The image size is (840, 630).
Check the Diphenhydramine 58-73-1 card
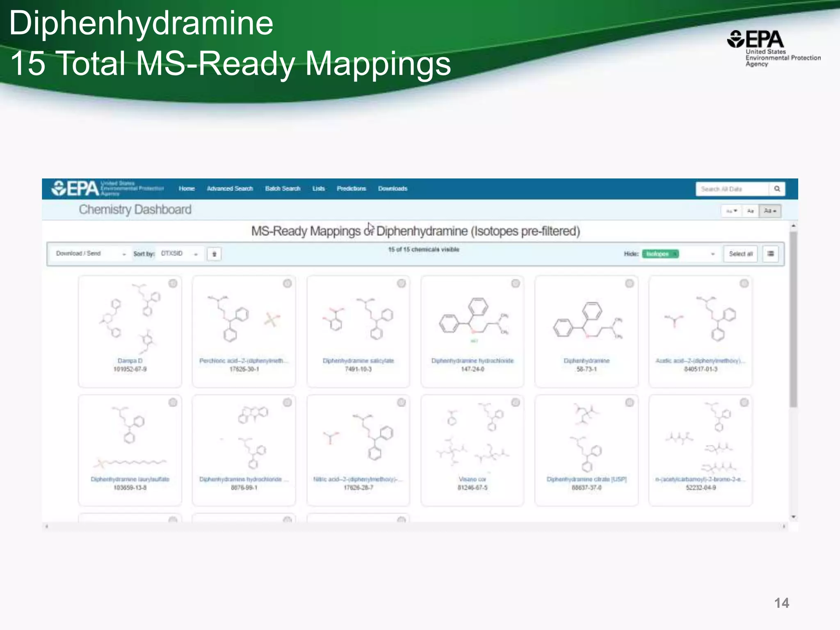(x=630, y=283)
